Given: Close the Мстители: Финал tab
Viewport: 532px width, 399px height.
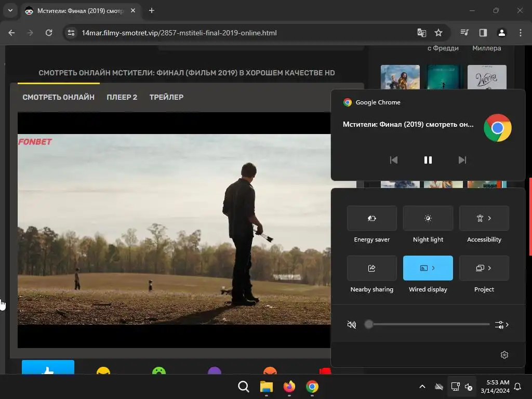Looking at the screenshot, I should coord(133,10).
